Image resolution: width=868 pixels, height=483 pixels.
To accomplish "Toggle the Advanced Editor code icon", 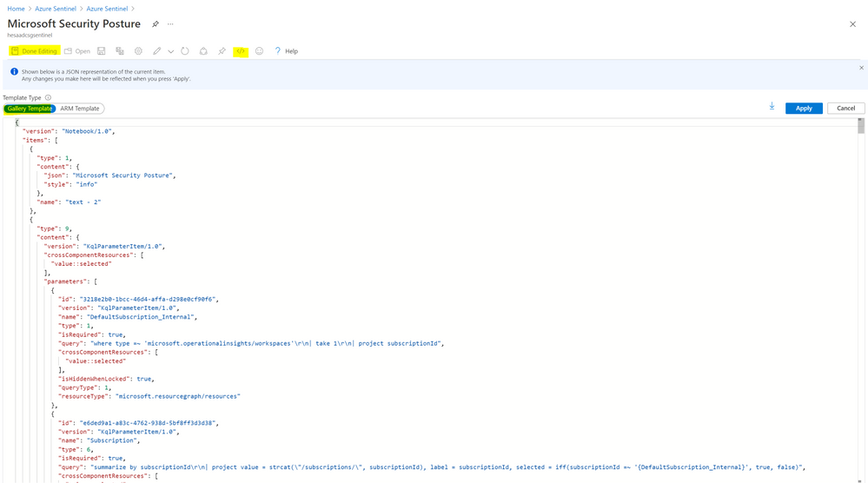I will pos(241,51).
